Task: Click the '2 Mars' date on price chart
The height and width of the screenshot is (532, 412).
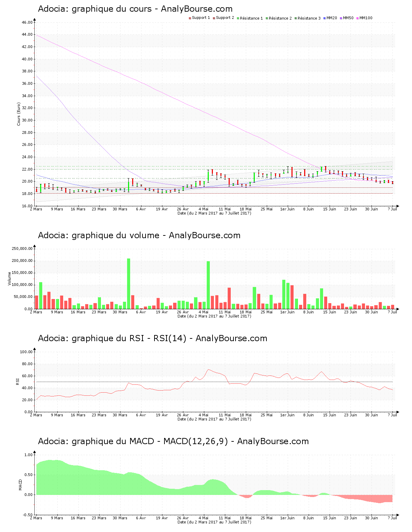Action: pos(36,209)
